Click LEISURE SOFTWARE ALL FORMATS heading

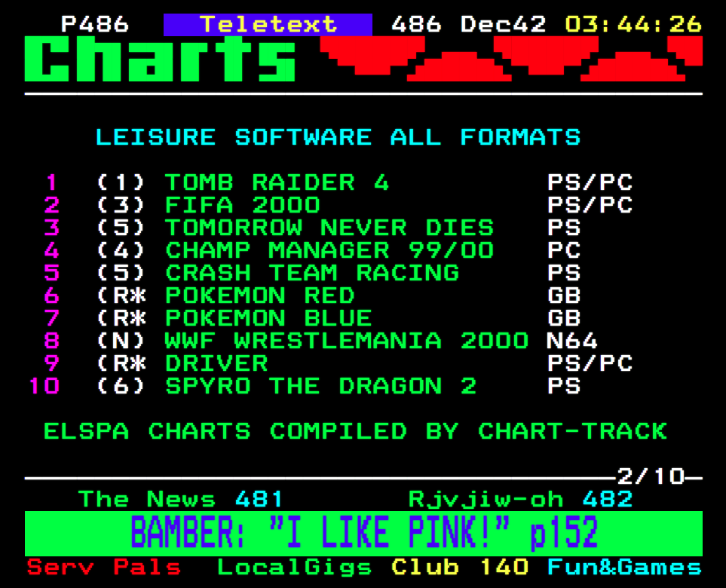tap(338, 137)
